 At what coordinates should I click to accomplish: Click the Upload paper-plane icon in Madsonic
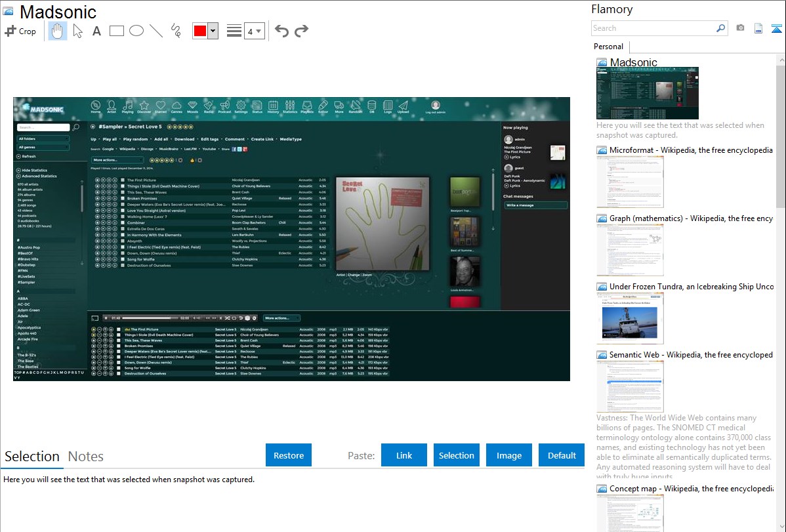pyautogui.click(x=403, y=106)
